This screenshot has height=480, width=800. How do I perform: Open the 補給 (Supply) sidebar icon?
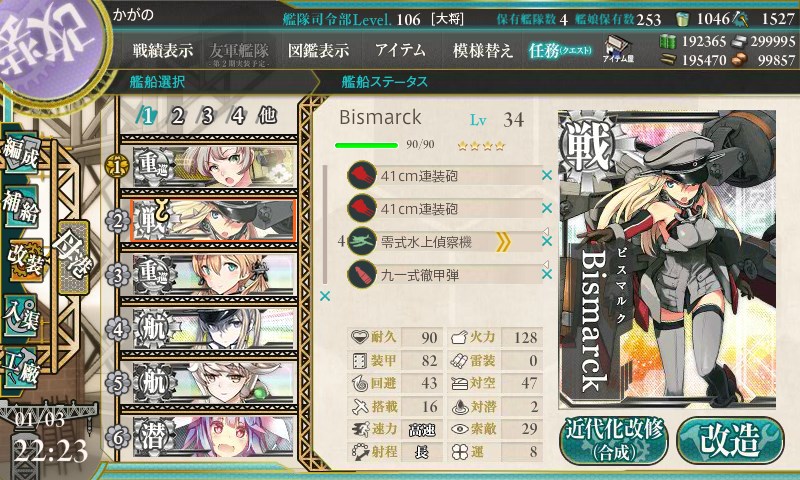pos(21,206)
